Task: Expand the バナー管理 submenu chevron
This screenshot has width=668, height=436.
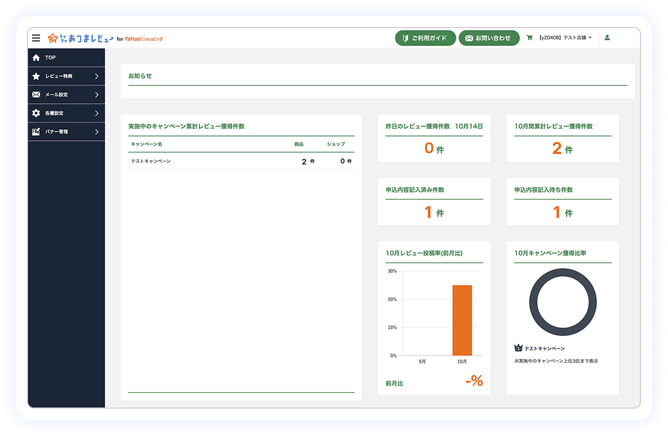Action: tap(96, 132)
